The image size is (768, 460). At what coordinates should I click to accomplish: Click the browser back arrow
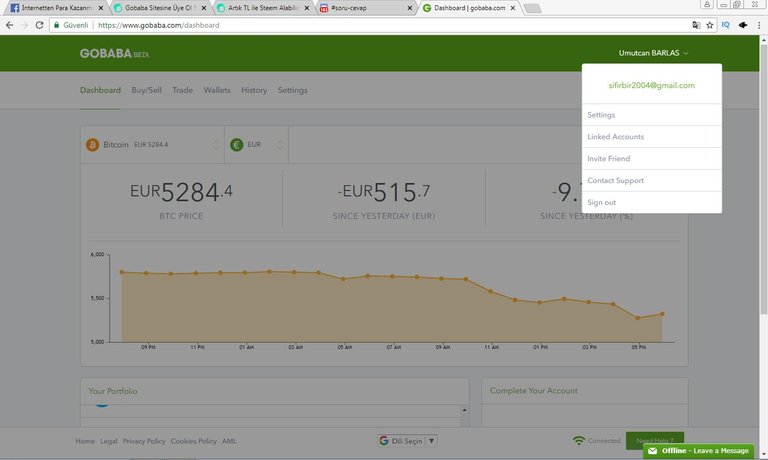point(9,25)
